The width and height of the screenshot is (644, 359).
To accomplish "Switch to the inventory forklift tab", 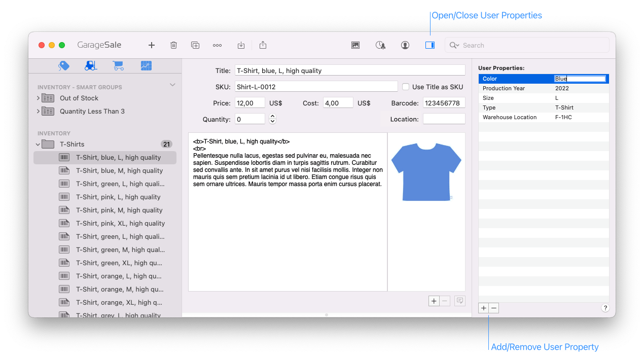I will [x=91, y=66].
